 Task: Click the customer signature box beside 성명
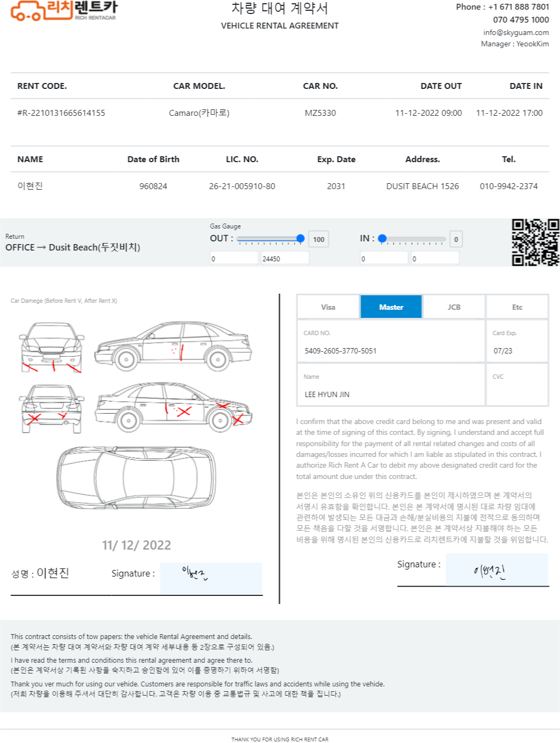coord(211,579)
